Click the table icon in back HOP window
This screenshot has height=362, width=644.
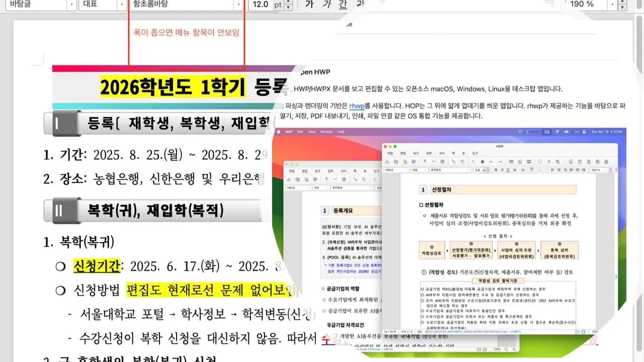pyautogui.click(x=344, y=179)
